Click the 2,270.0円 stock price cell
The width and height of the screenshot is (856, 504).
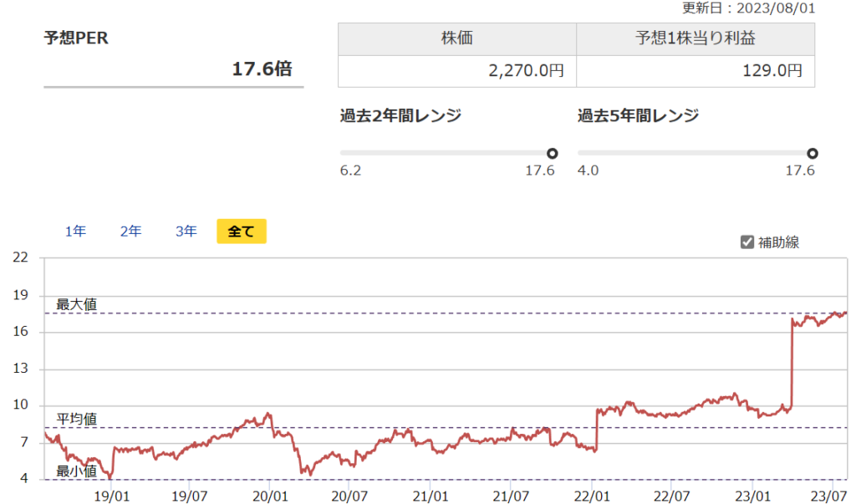coord(457,71)
